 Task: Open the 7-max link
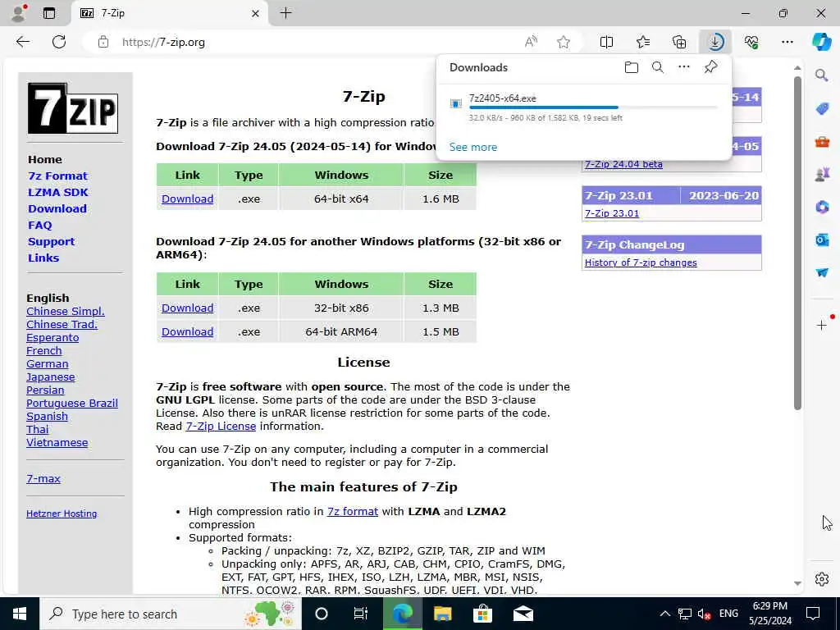43,479
